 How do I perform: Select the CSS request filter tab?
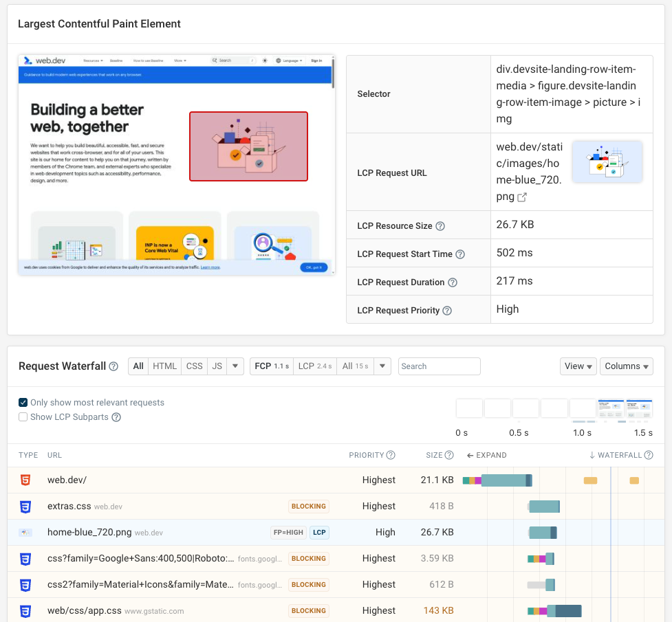(x=194, y=366)
